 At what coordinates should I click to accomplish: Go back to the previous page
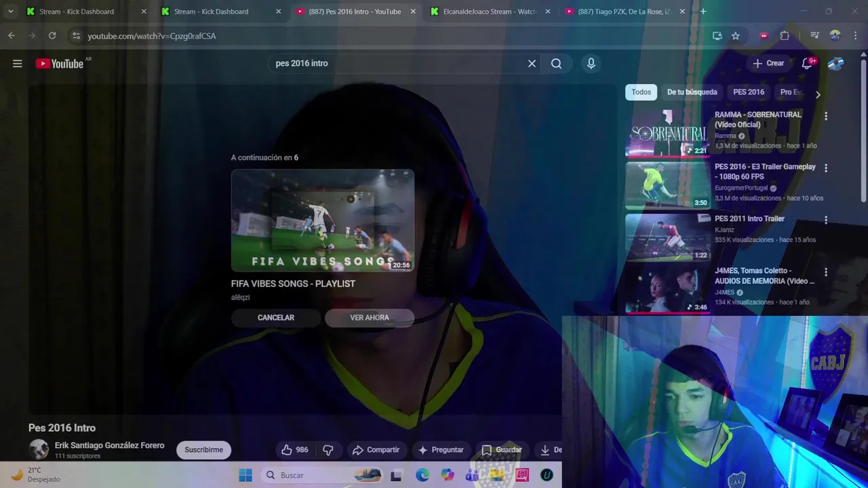(x=12, y=36)
